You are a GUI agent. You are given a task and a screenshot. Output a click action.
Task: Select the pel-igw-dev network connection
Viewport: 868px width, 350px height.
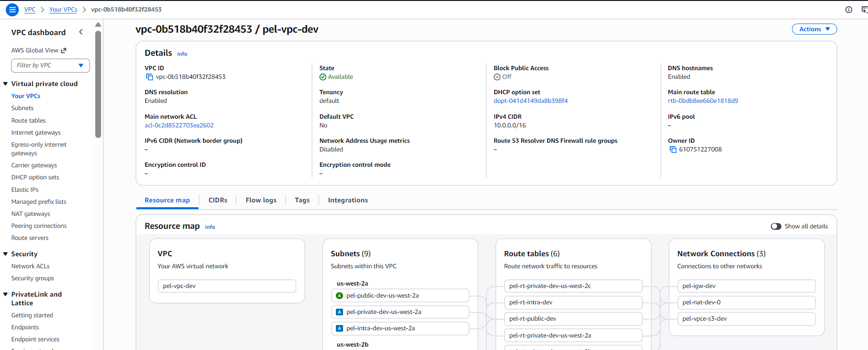746,286
